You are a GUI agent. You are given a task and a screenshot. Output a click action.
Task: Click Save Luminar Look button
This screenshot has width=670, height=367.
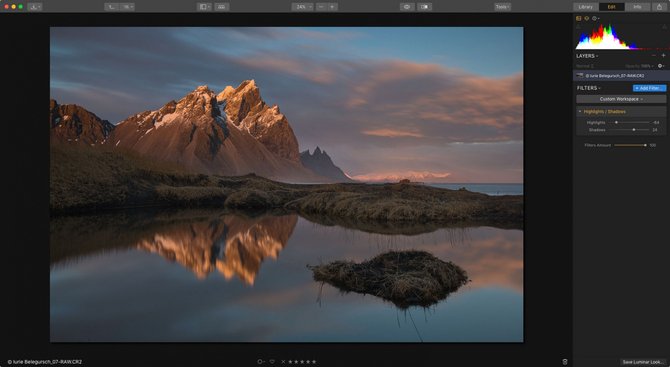pos(643,362)
